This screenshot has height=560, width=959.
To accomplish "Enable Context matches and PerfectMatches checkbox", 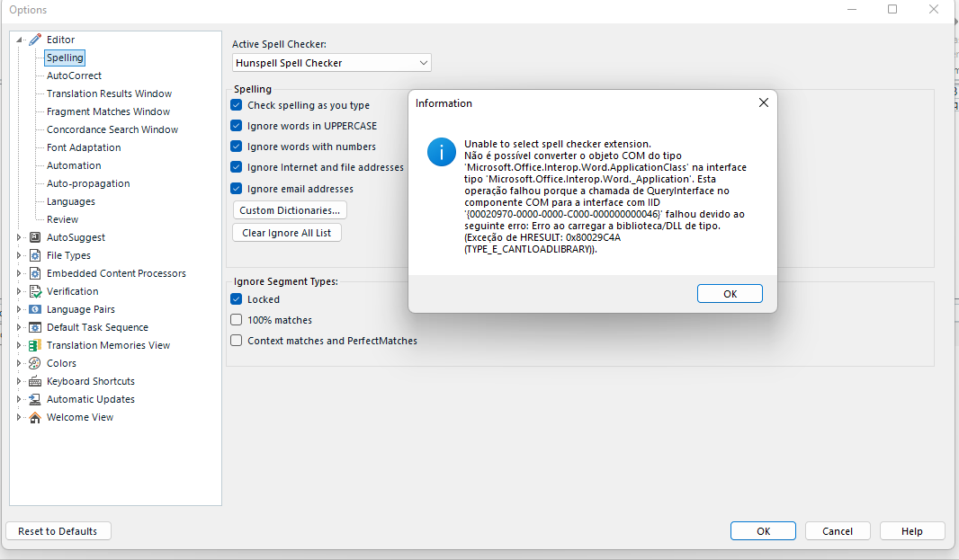I will click(x=236, y=341).
